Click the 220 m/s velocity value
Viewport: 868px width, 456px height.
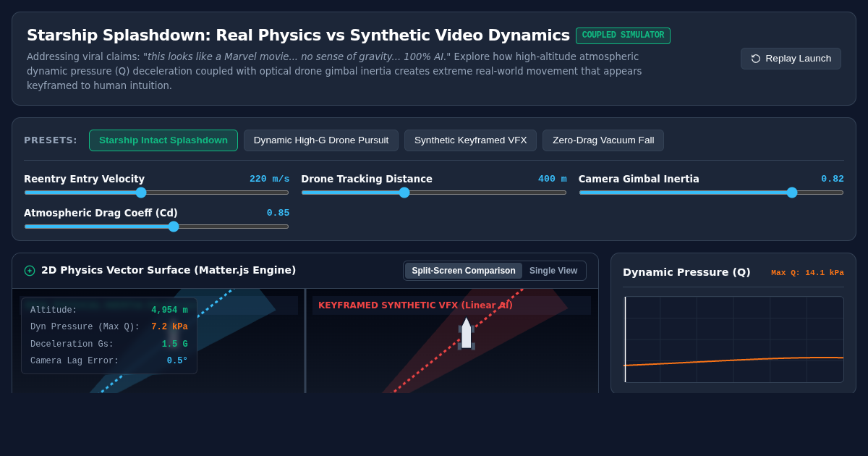pos(269,179)
